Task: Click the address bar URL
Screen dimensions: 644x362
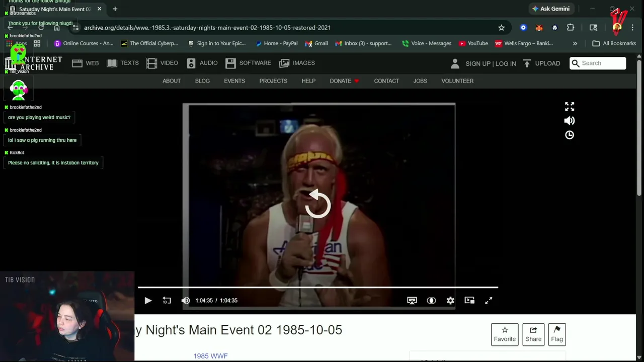Action: click(207, 28)
